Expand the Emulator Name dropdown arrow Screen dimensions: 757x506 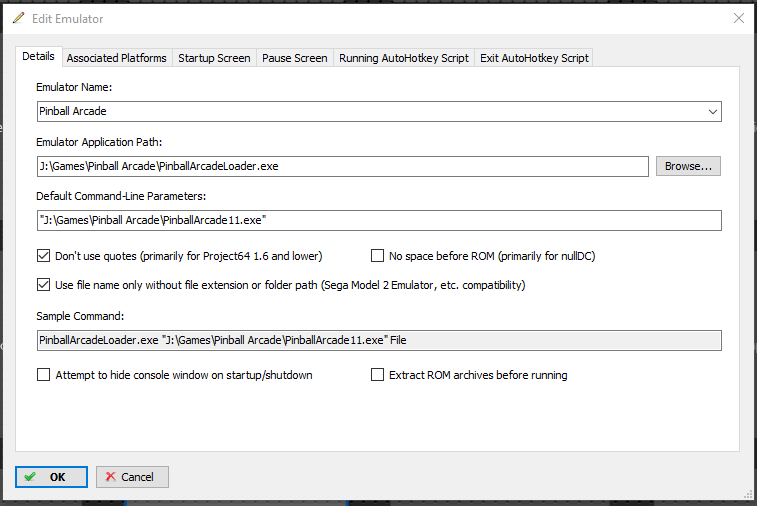point(713,112)
